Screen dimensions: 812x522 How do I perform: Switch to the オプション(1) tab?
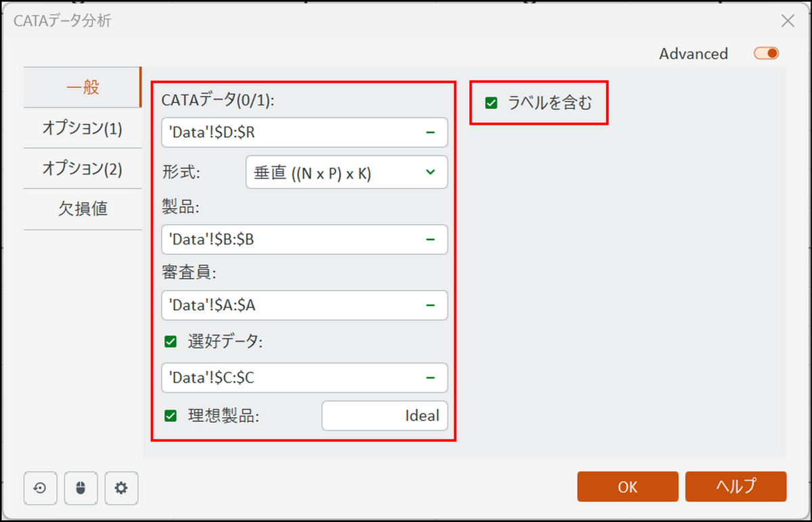pyautogui.click(x=83, y=128)
